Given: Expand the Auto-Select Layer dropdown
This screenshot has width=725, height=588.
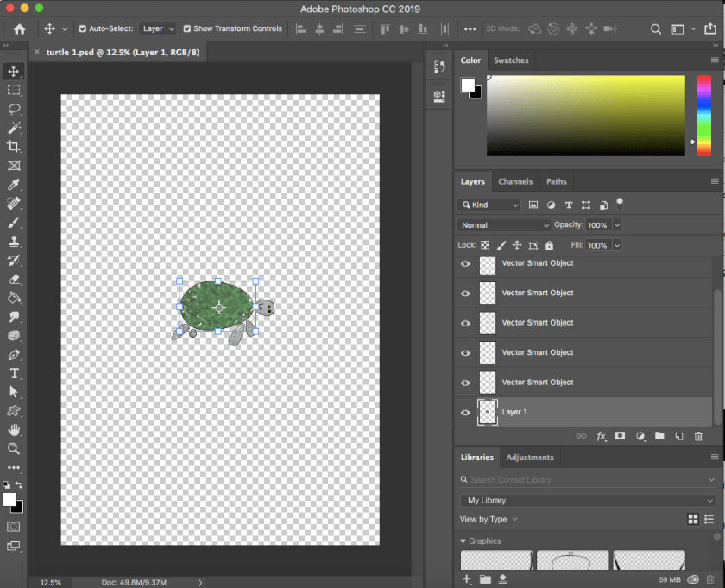Looking at the screenshot, I should (x=158, y=28).
